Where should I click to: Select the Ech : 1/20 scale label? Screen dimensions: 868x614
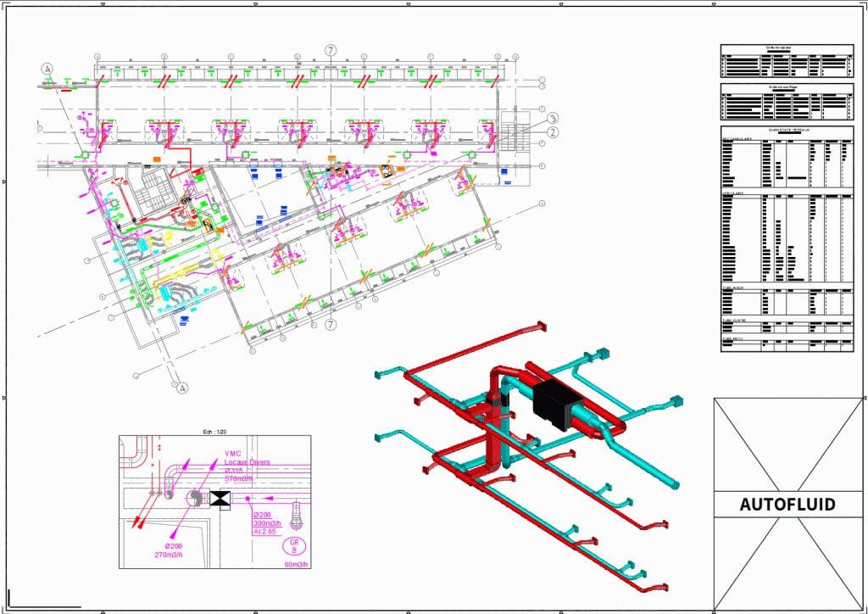[x=214, y=431]
